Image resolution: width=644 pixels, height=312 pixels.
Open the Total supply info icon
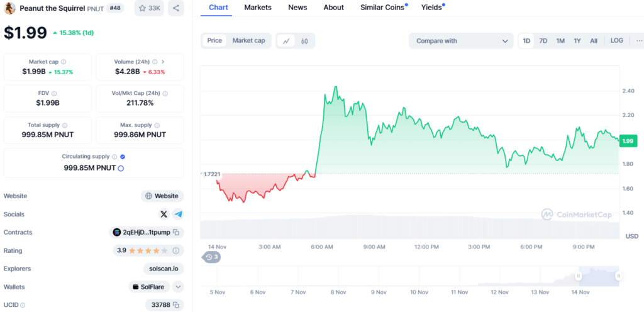(x=65, y=125)
